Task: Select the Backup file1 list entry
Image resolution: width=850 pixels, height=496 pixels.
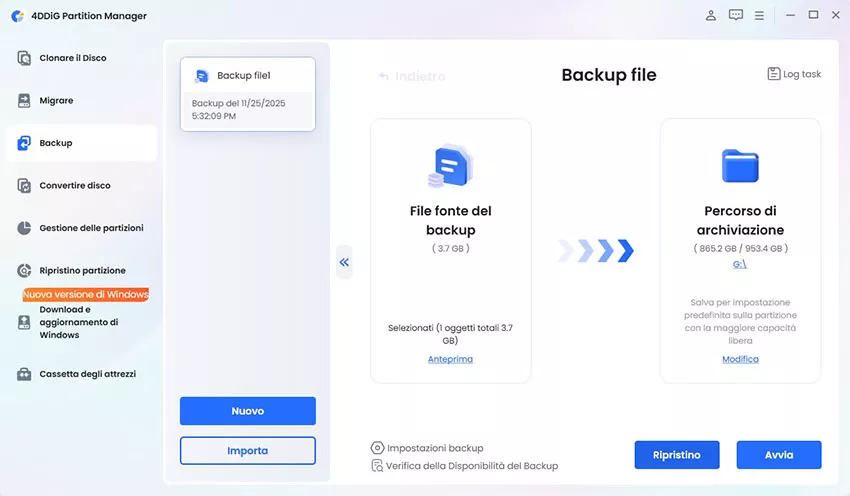Action: [248, 94]
